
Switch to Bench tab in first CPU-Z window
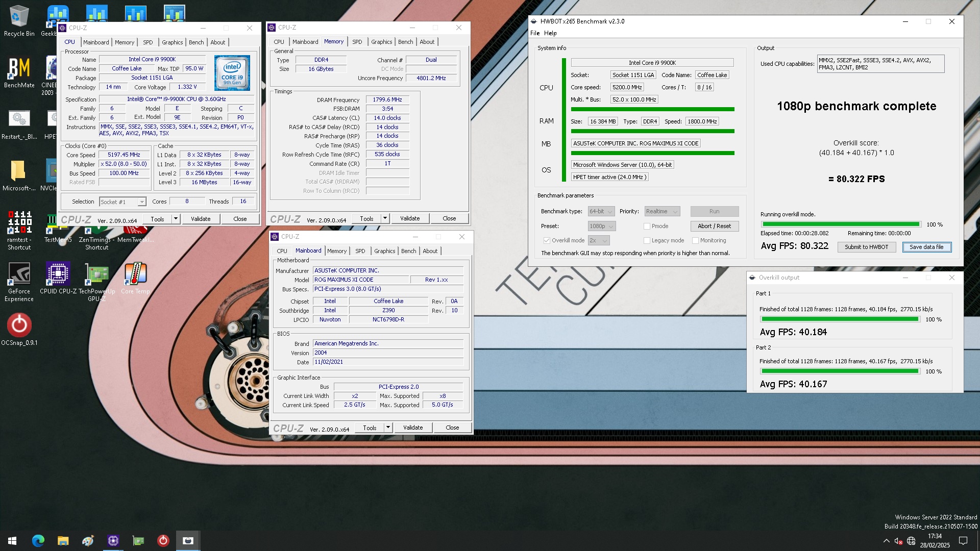[x=196, y=42]
